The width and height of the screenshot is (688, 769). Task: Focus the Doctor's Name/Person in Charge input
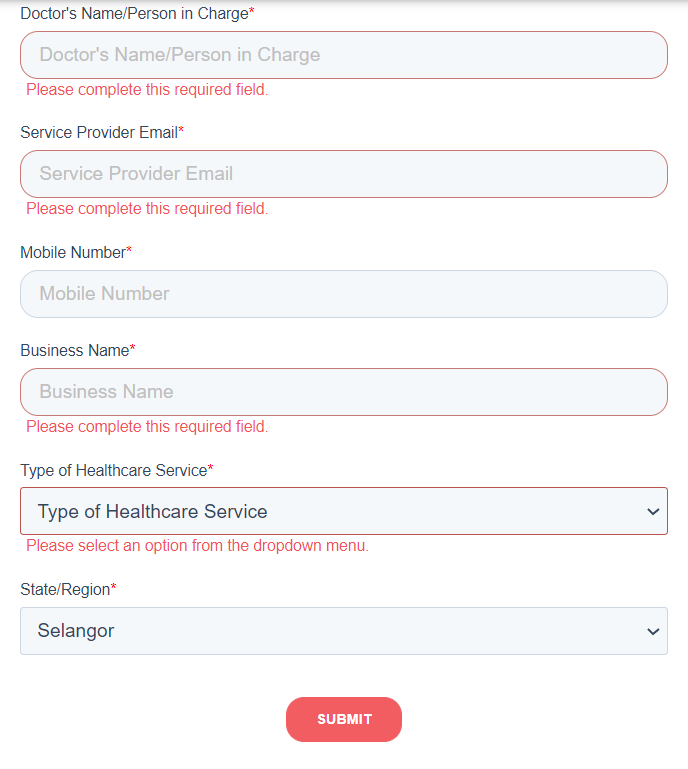coord(344,55)
